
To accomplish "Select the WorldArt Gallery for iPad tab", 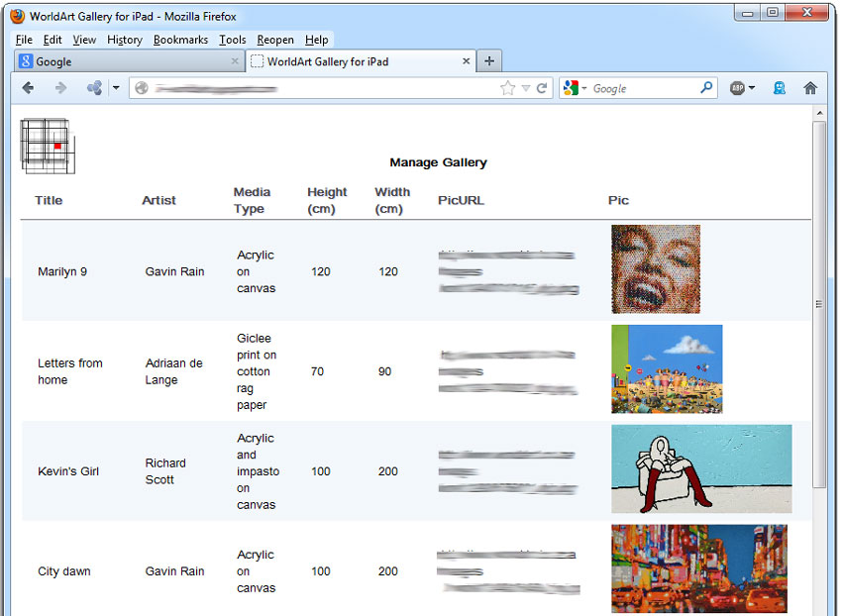I will 361,61.
